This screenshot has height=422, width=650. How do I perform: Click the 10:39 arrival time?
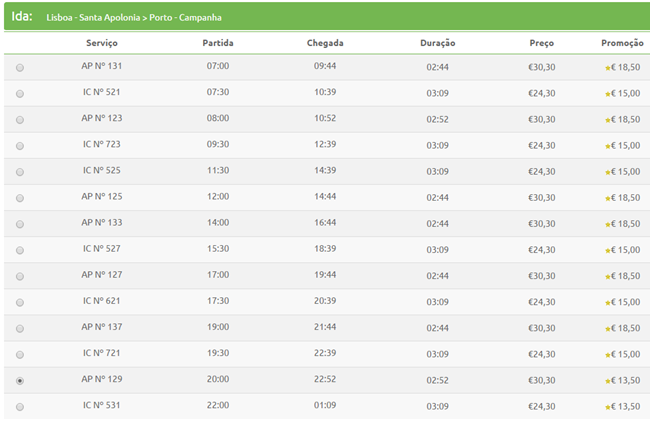(325, 92)
